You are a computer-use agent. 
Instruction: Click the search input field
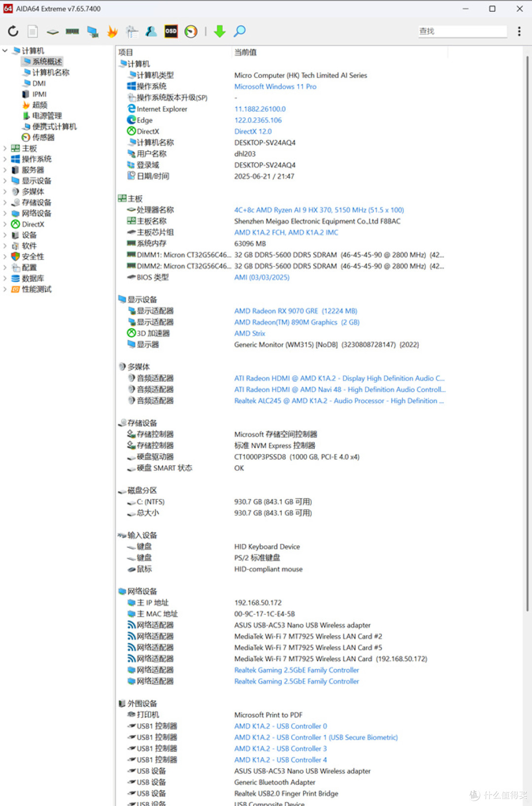click(462, 31)
